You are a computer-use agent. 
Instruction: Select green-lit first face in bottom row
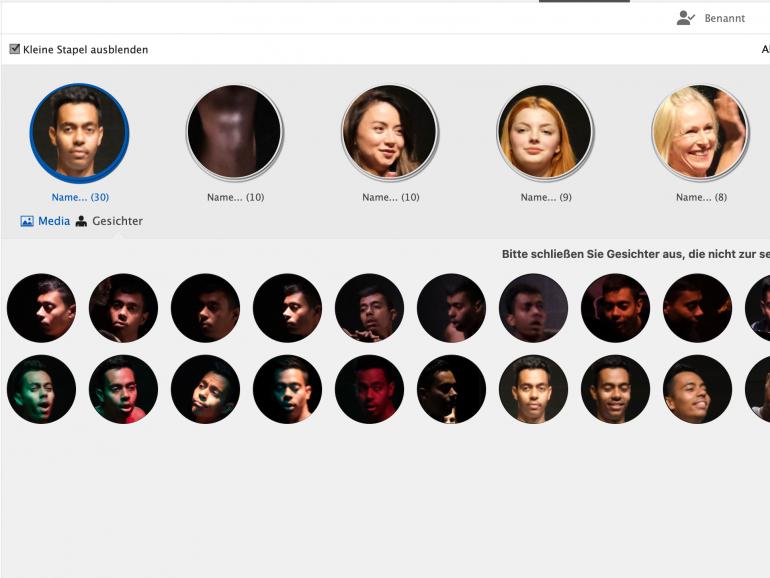[41, 389]
